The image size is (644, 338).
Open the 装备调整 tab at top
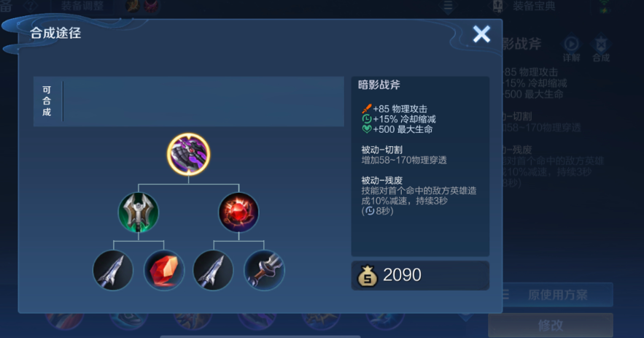[x=82, y=6]
